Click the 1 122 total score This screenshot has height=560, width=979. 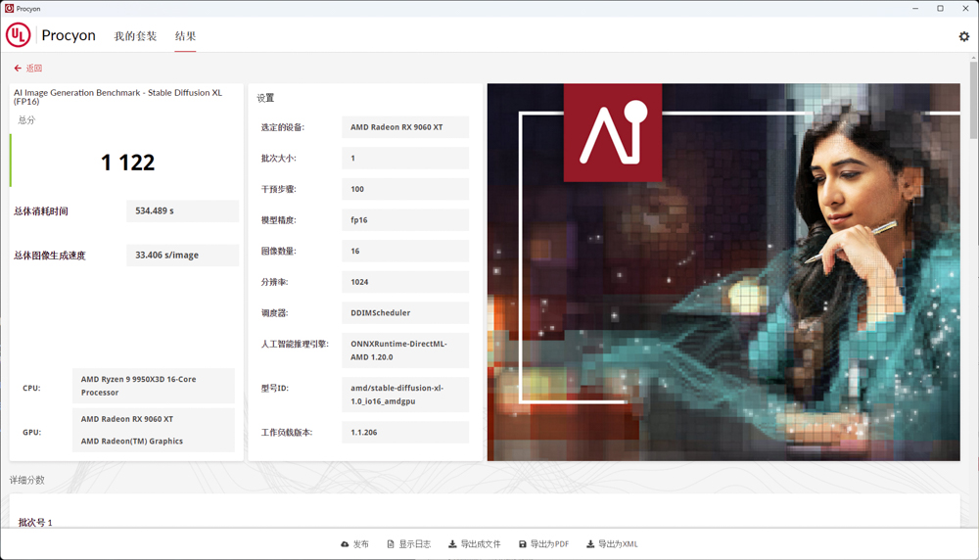pos(127,163)
